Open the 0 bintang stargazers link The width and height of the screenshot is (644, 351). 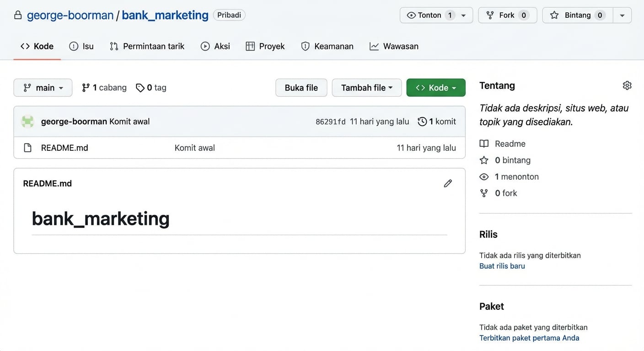505,160
